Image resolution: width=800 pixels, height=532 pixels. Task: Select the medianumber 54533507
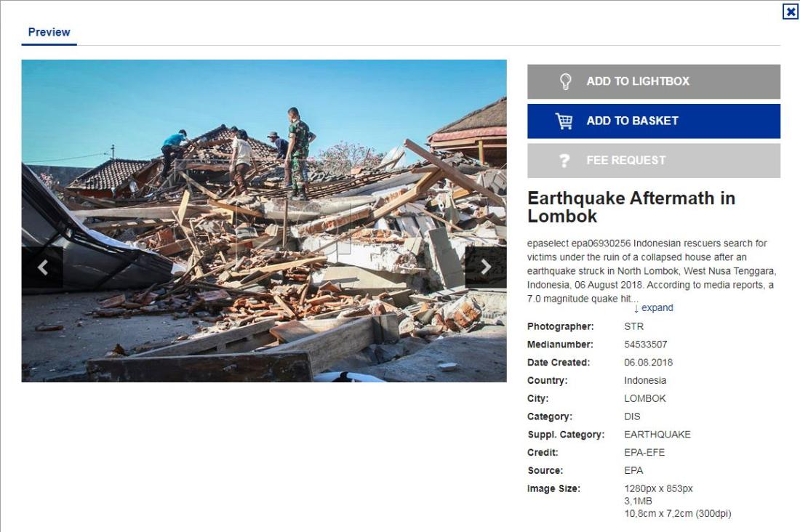(x=645, y=344)
